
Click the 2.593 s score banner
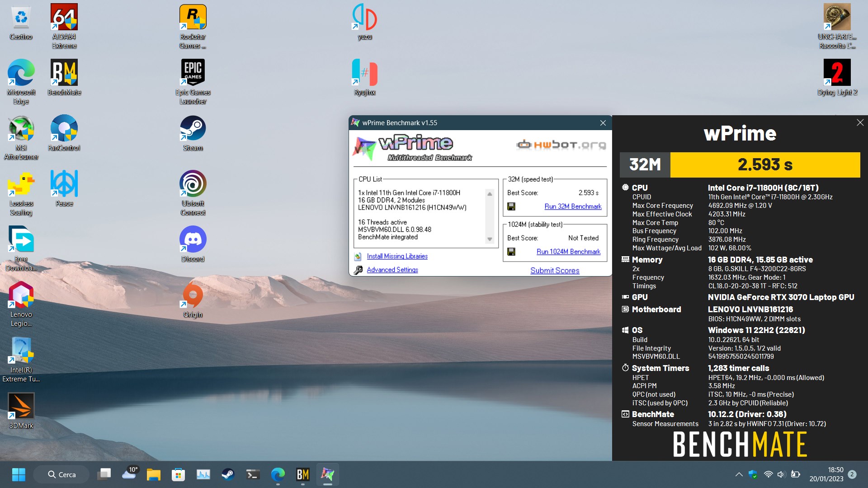tap(765, 165)
